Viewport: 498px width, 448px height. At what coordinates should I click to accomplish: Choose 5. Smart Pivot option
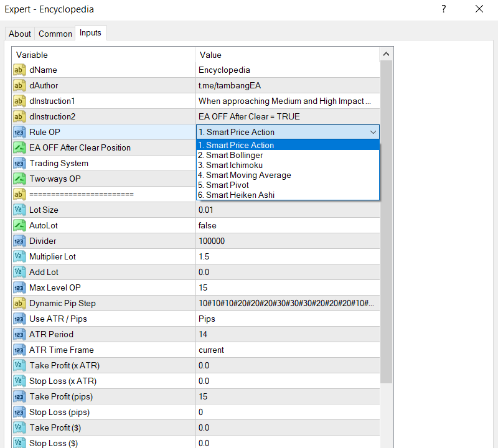[x=288, y=185]
